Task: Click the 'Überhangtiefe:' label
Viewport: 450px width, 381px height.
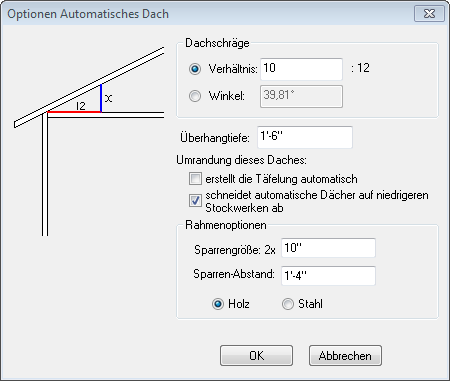Action: tap(215, 138)
